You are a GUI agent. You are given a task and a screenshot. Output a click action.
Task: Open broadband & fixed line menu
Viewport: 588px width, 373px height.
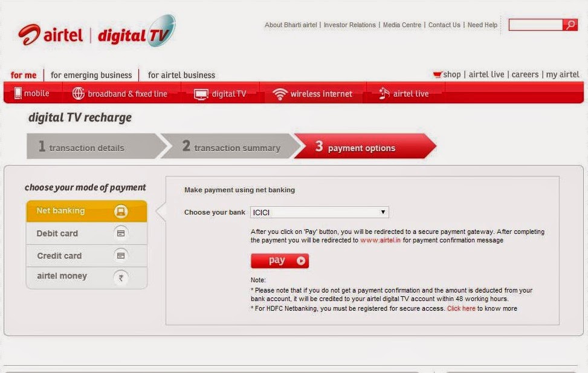tap(120, 94)
